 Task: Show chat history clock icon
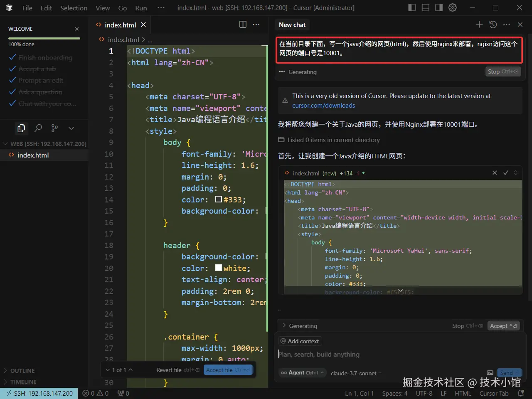493,25
